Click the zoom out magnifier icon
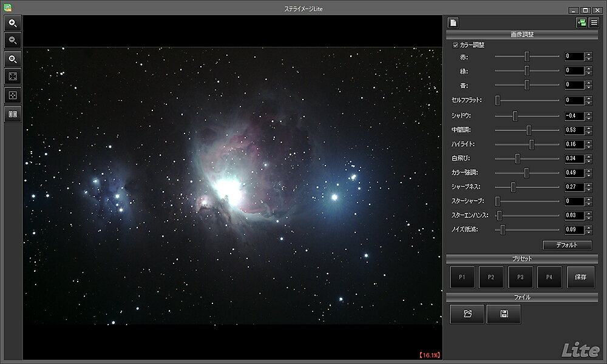Screen dimensions: 607x364 click(13, 41)
